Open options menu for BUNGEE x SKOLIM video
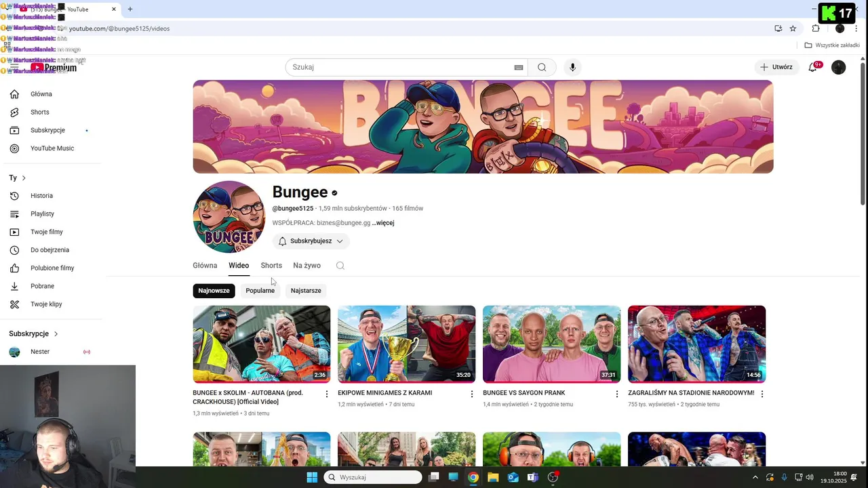 tap(327, 394)
